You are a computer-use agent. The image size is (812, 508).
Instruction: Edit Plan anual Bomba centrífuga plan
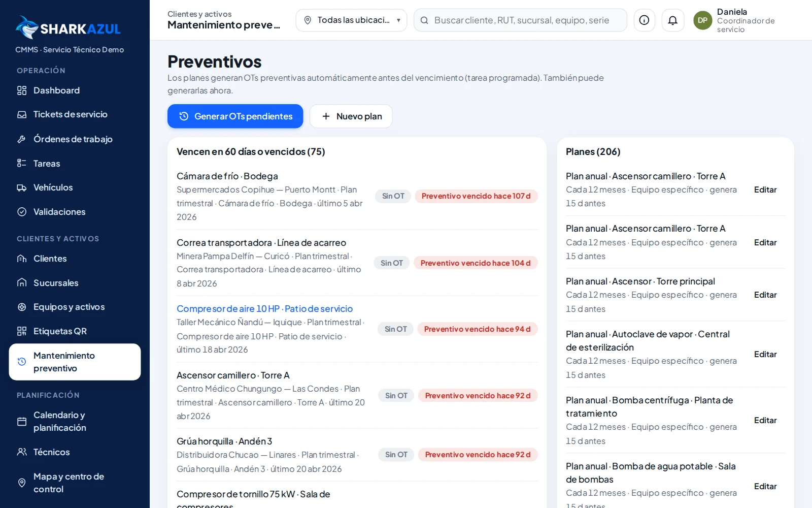(x=765, y=421)
